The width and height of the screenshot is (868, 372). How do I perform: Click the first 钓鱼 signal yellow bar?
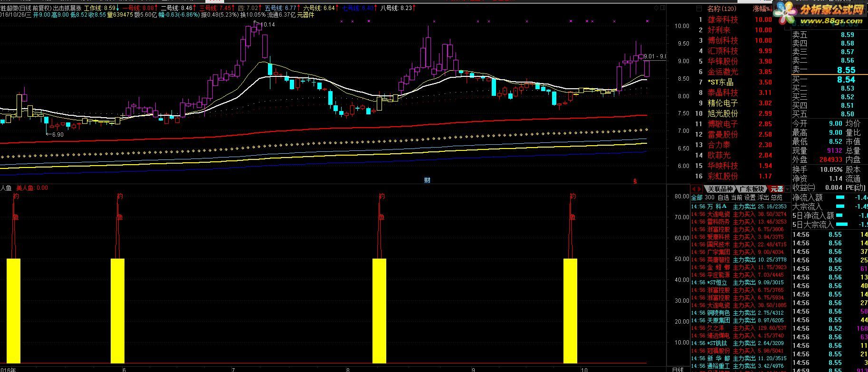point(14,311)
